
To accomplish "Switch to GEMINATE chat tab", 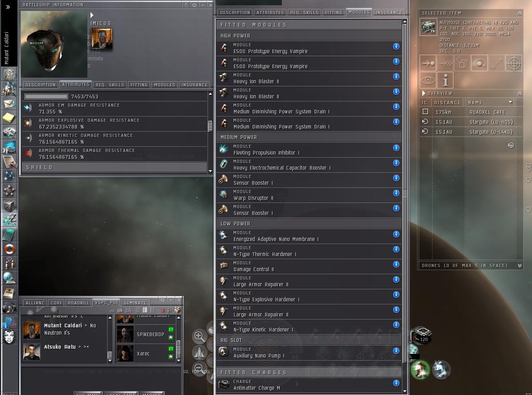I will (x=135, y=302).
